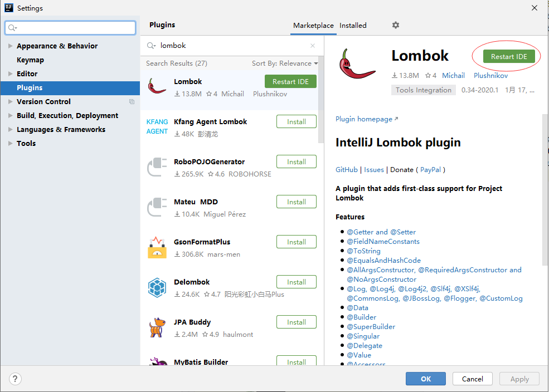Click the details panel vertical scrollbar

545,190
